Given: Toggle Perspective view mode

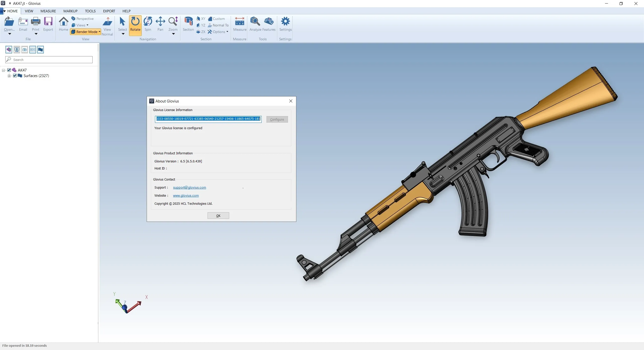Looking at the screenshot, I should click(83, 19).
